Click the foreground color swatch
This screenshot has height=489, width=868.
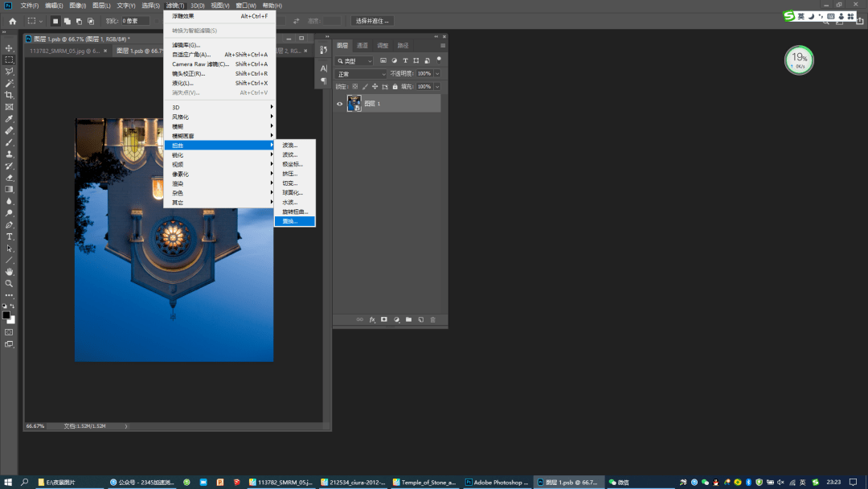(x=6, y=315)
